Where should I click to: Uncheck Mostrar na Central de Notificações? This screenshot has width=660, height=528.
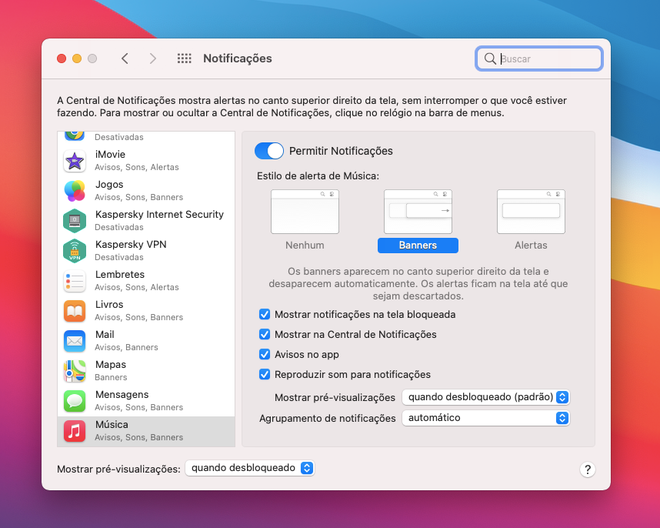coord(264,334)
